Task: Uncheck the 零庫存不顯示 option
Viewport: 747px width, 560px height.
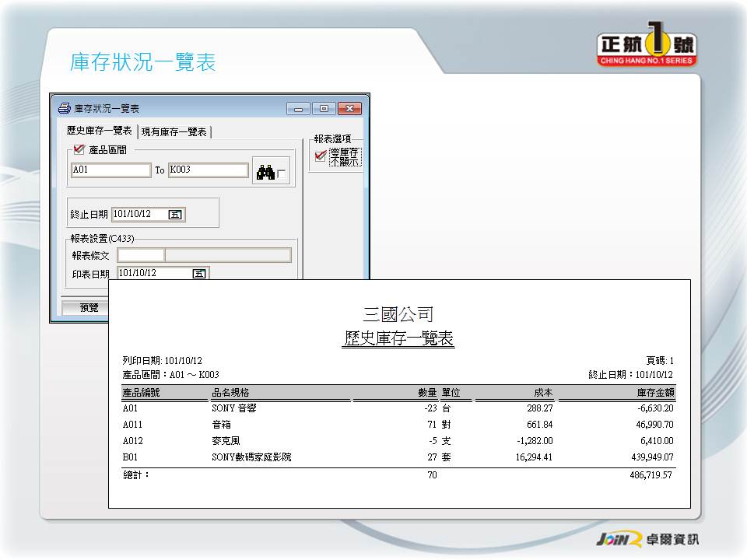Action: tap(321, 156)
